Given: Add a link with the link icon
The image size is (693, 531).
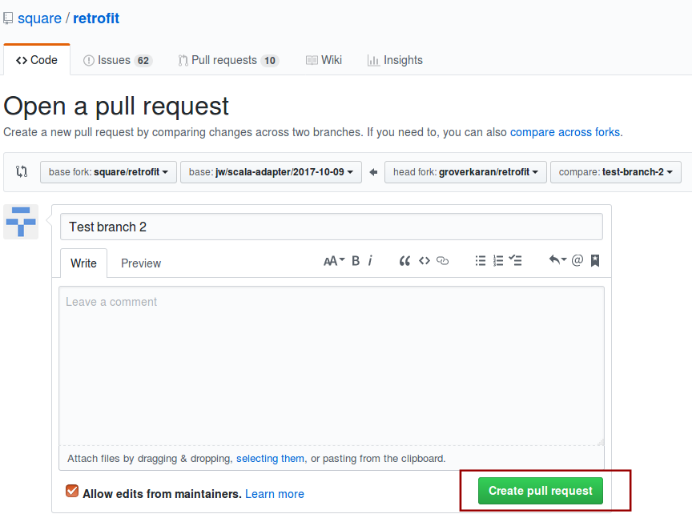Looking at the screenshot, I should 443,261.
